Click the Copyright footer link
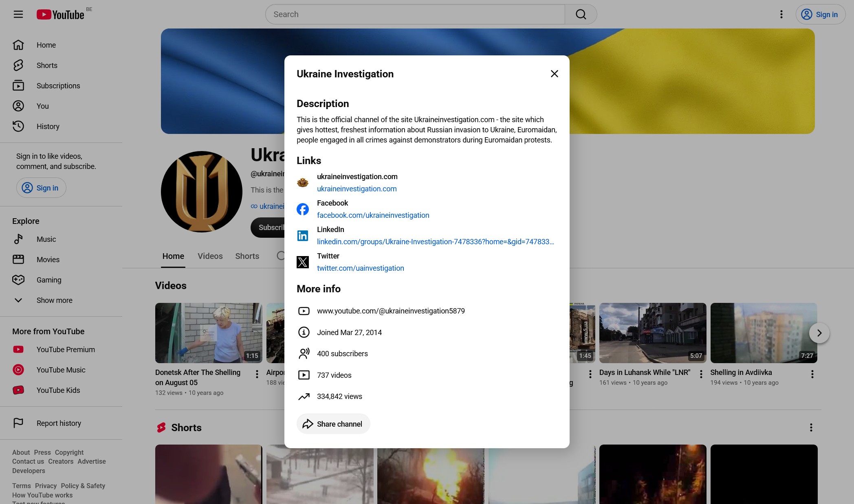The image size is (854, 504). (x=69, y=452)
